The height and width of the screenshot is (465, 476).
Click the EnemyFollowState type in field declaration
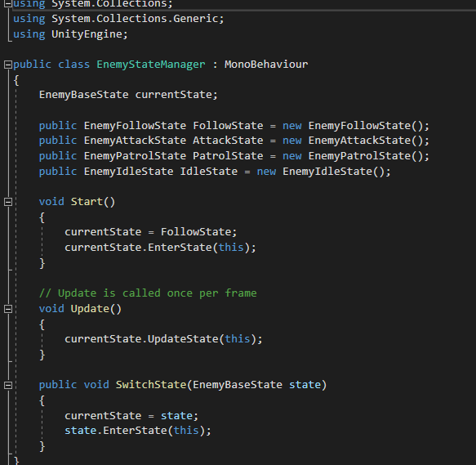pyautogui.click(x=135, y=126)
